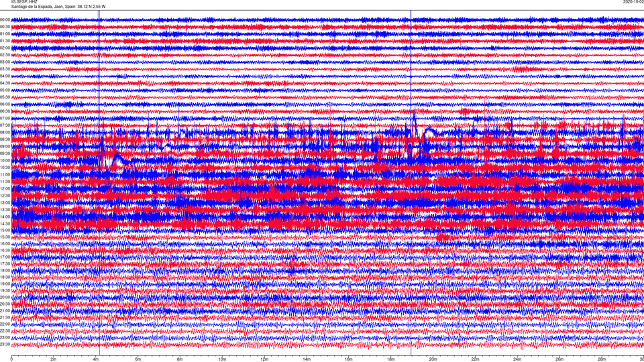The height and width of the screenshot is (362, 644).
Task: Select the 07:00 row label
Action: [5, 118]
